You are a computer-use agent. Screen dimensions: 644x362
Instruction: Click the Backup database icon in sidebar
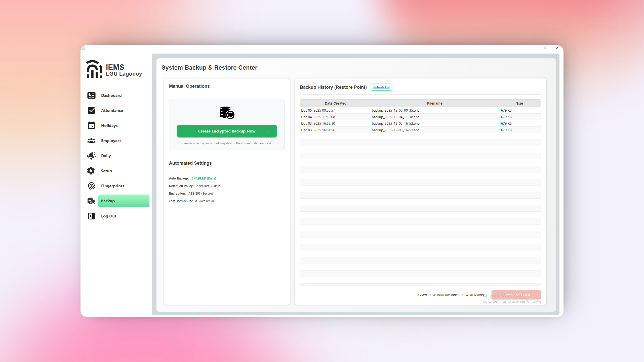91,201
